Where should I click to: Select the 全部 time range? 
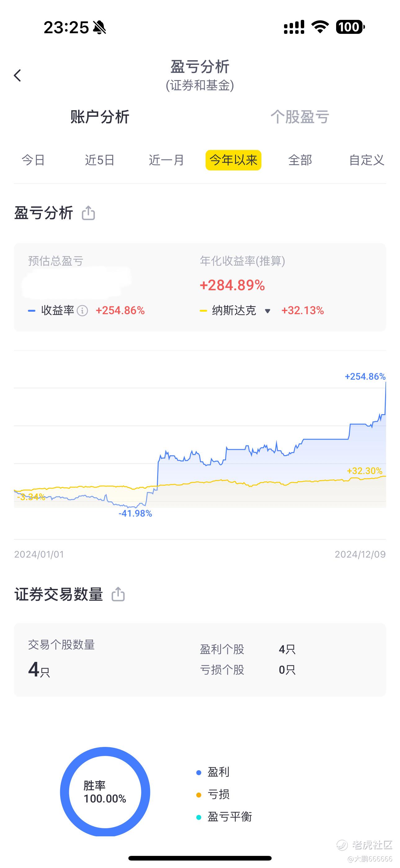(300, 160)
